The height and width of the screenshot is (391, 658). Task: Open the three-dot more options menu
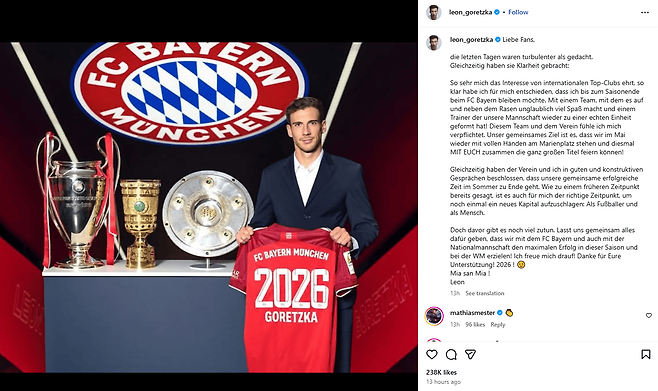[x=645, y=13]
